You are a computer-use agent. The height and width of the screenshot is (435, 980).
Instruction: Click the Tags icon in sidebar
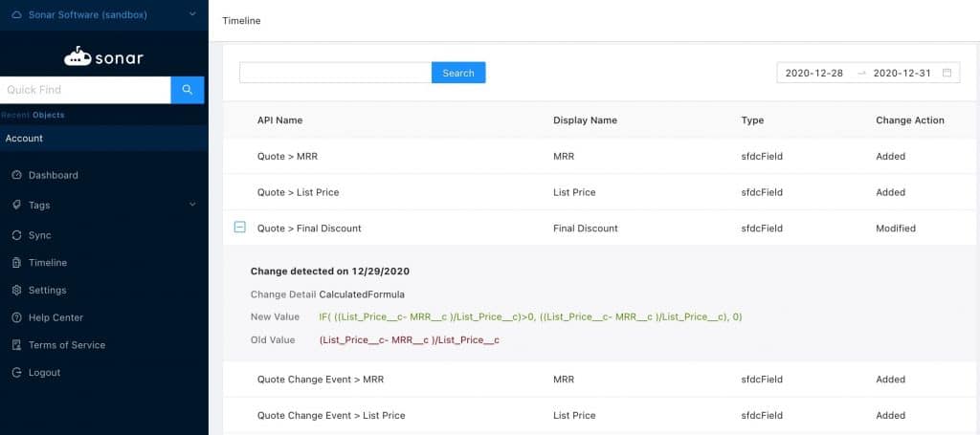click(17, 206)
